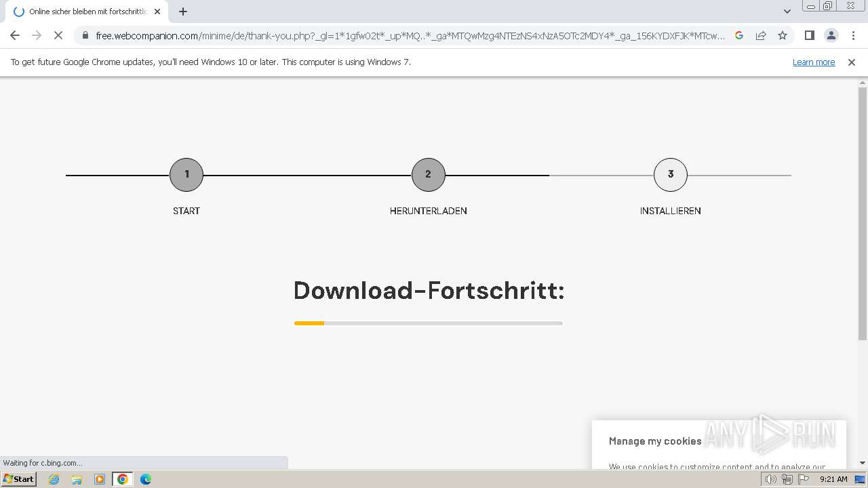Restore the Chrome window size

(x=828, y=5)
